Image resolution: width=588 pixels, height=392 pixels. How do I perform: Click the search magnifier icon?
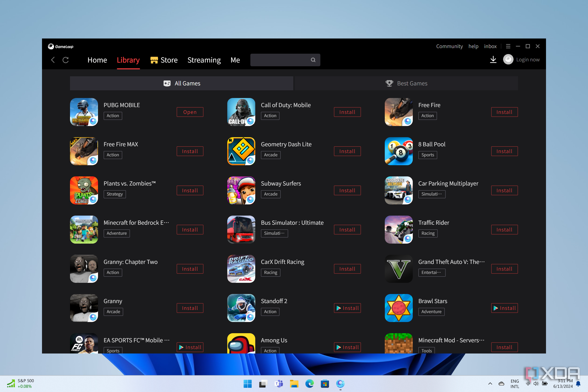(x=313, y=60)
